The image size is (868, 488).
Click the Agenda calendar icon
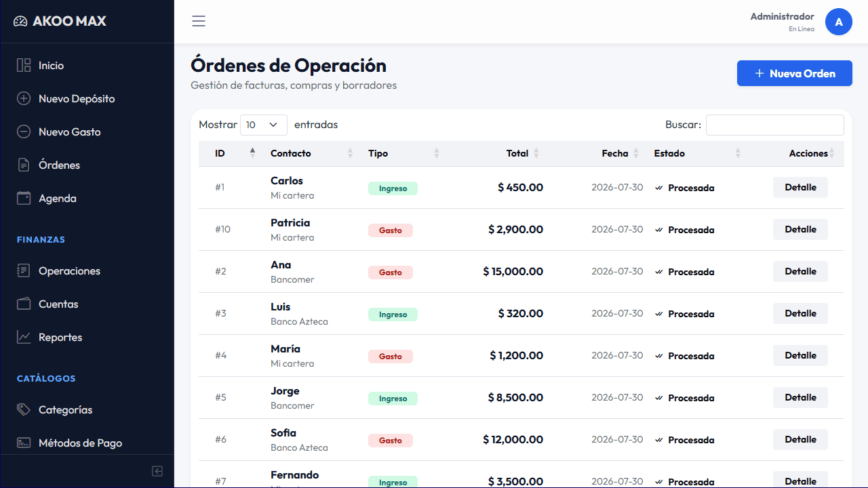(x=24, y=198)
